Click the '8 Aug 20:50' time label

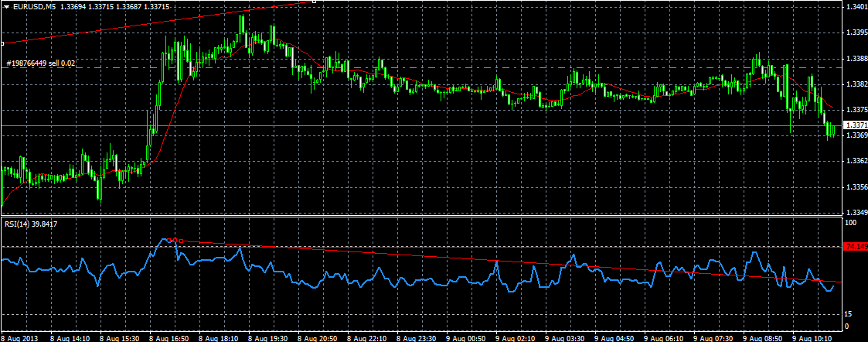(318, 337)
